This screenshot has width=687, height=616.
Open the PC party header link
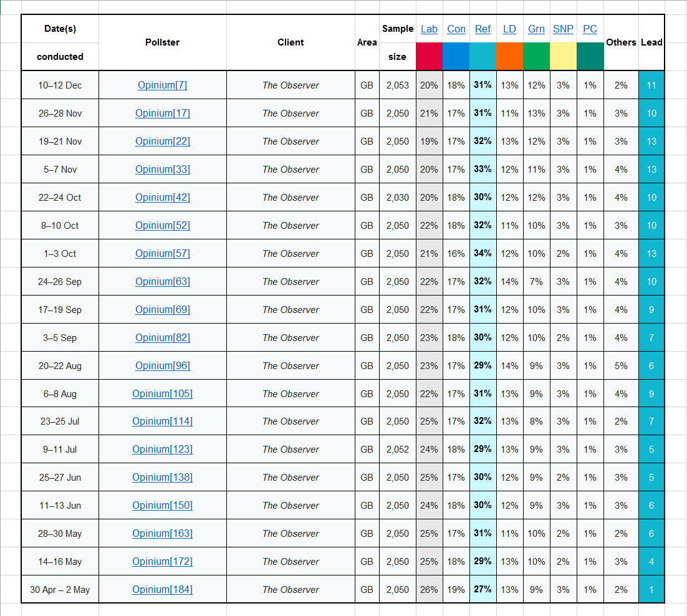(x=590, y=29)
